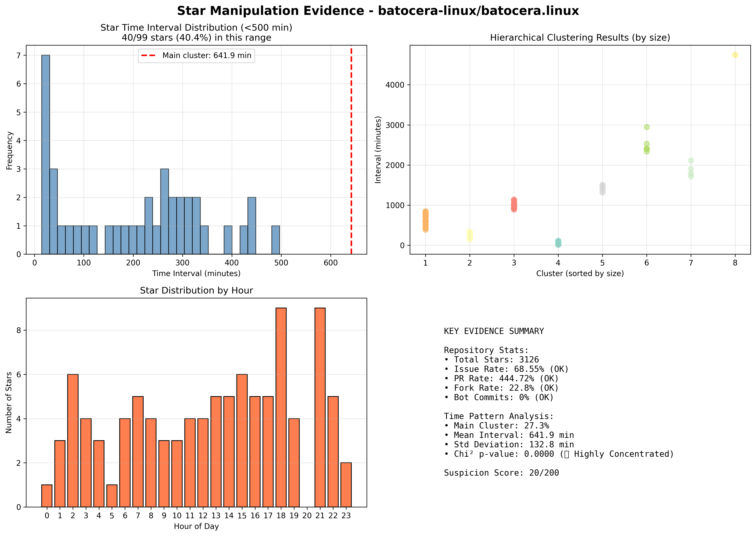Select the 'Bot Commits: 0% (OK)' line
This screenshot has width=756, height=536.
[499, 397]
